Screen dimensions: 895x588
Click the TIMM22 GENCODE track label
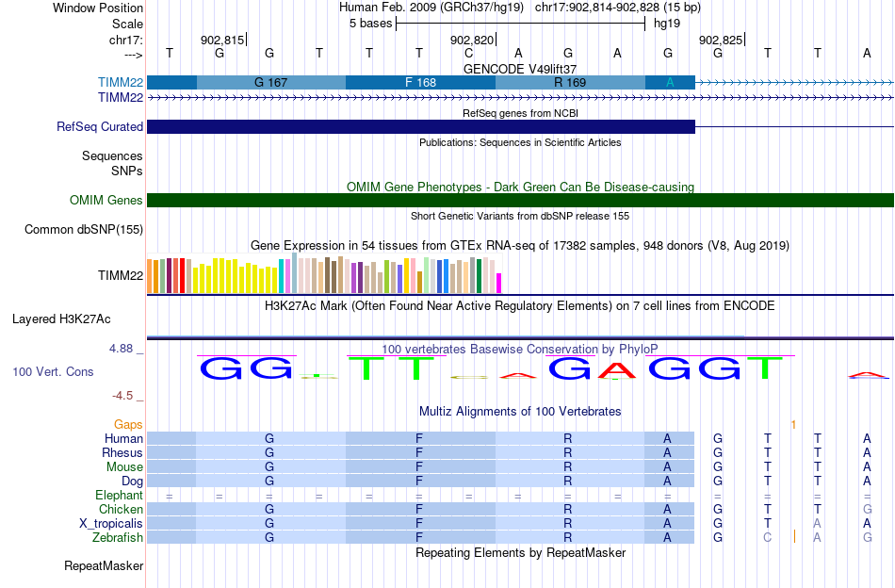121,82
